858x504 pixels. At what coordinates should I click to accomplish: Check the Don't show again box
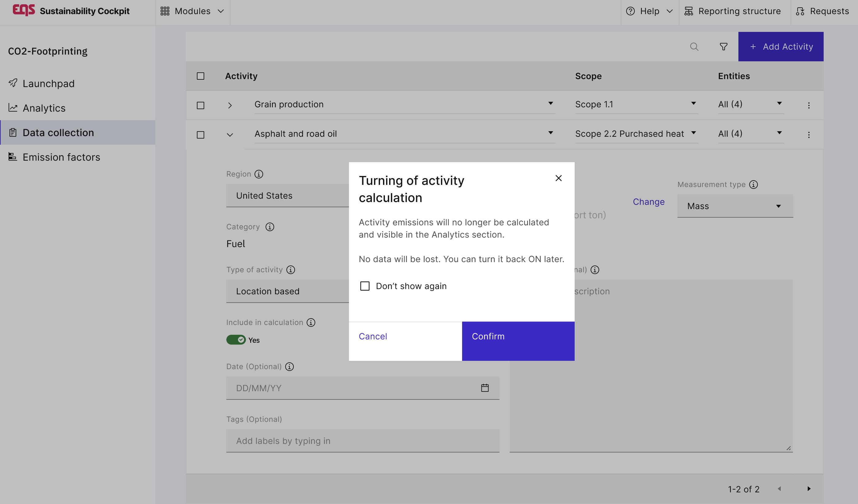tap(365, 286)
